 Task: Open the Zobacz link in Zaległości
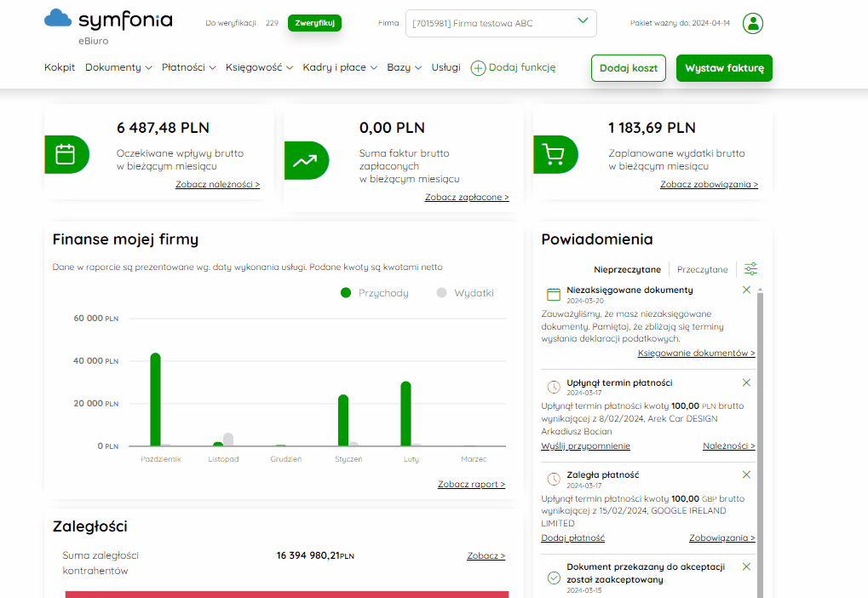[486, 555]
